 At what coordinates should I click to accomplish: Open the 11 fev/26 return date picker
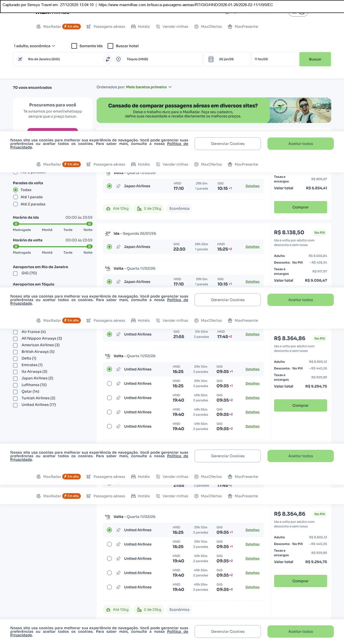point(275,59)
